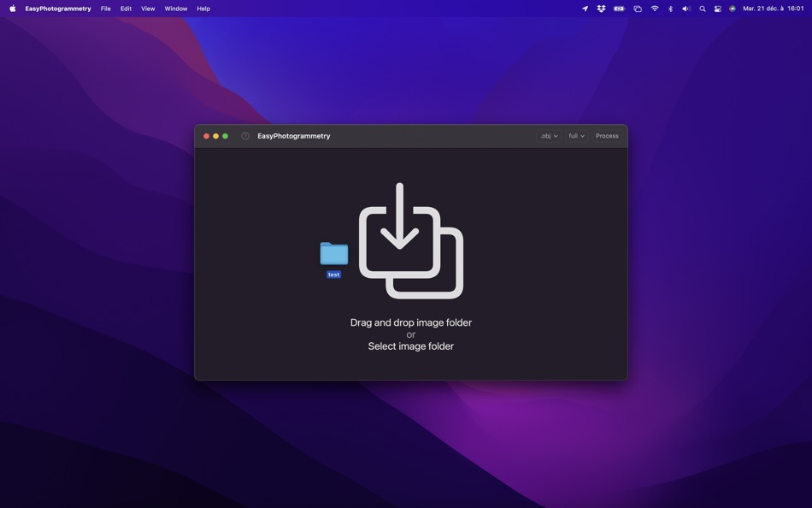
Task: Open the Window menu
Action: 176,9
